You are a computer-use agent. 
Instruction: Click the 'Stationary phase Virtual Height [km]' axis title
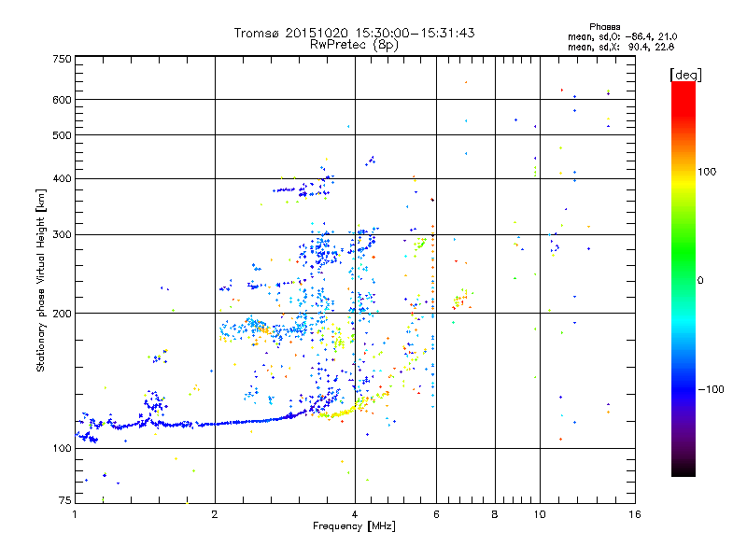40,280
